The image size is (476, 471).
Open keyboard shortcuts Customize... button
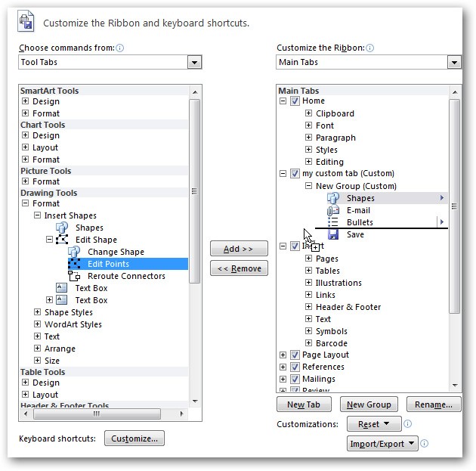pos(134,438)
